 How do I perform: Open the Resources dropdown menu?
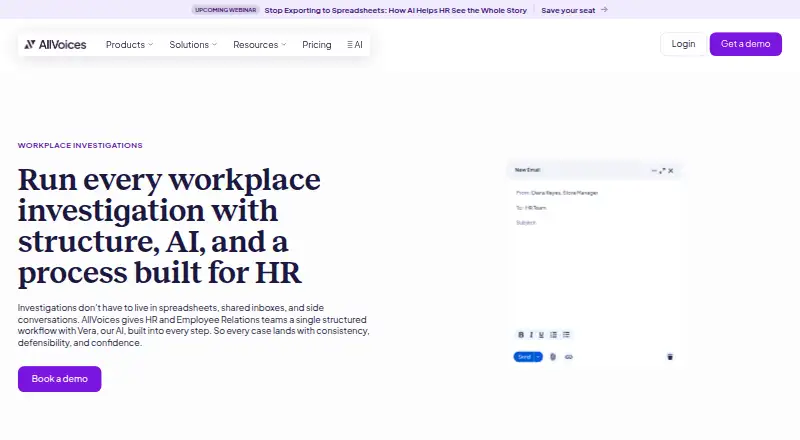point(260,45)
